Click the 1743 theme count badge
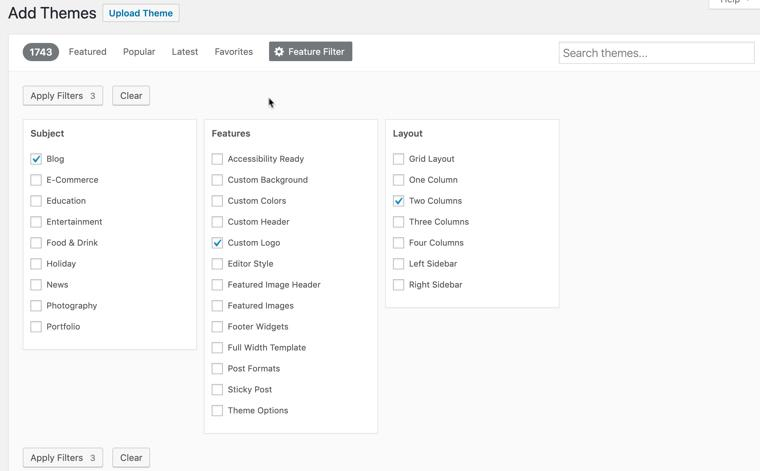Screen dimensions: 760x471 coord(41,52)
